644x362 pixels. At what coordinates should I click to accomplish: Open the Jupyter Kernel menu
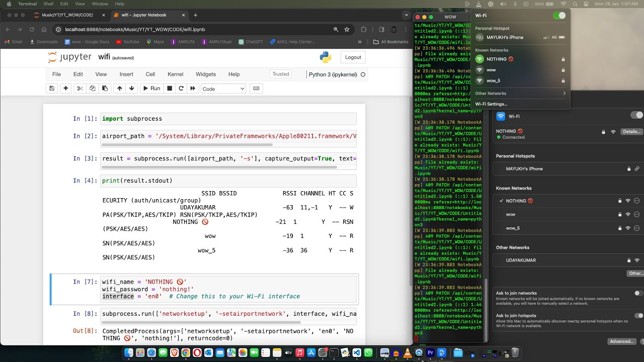click(175, 74)
